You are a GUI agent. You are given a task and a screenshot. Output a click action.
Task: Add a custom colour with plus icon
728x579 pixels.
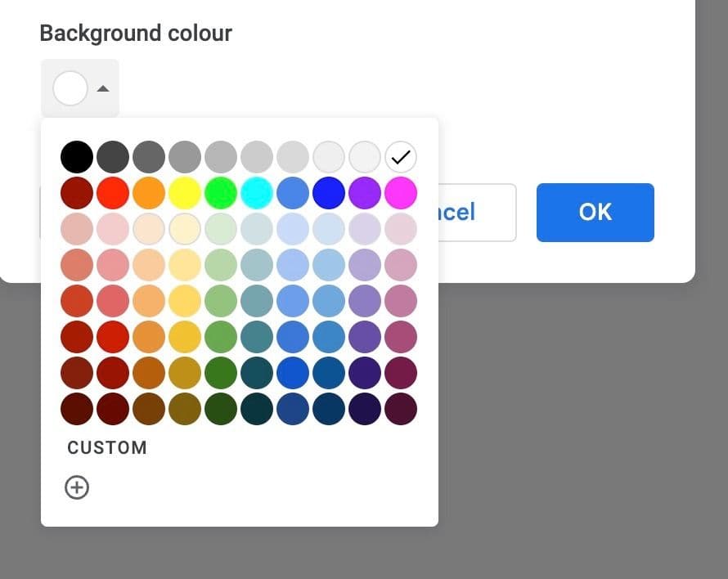pyautogui.click(x=77, y=487)
